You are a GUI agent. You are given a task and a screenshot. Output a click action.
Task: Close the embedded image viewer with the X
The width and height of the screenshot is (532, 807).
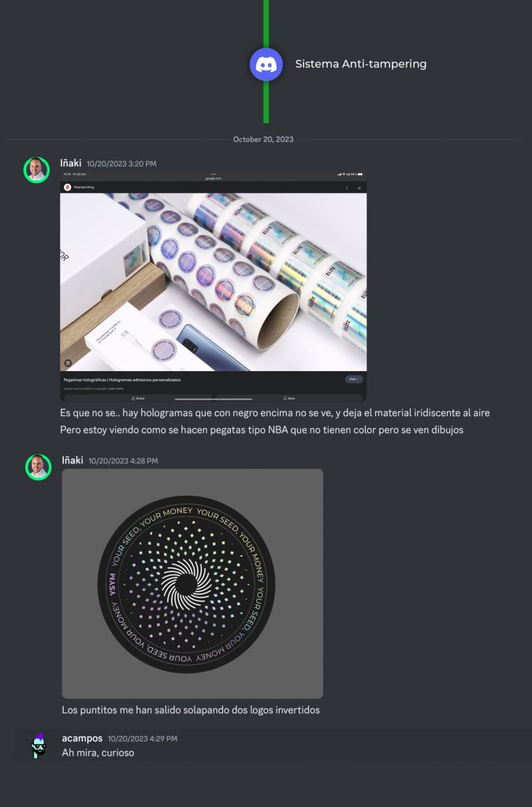359,188
